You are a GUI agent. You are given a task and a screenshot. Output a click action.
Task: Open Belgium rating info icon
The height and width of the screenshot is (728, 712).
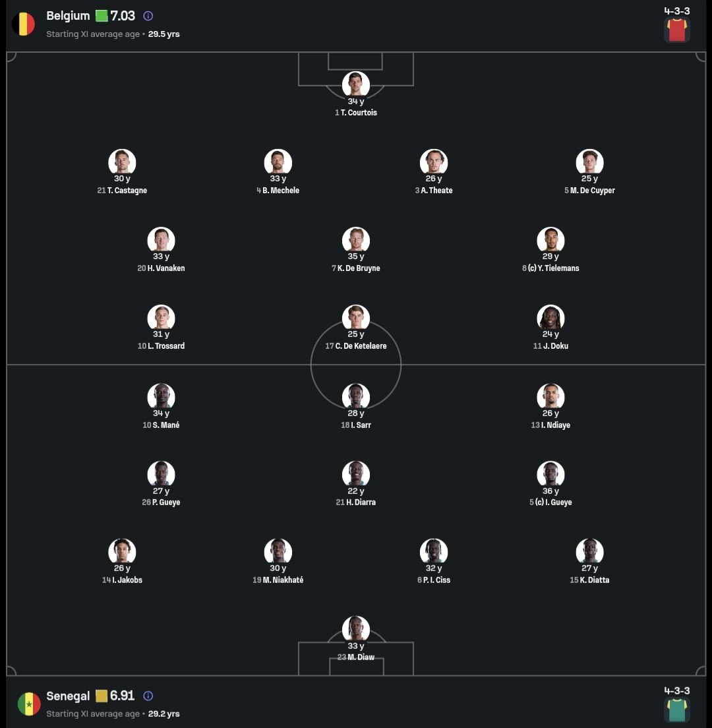click(148, 16)
